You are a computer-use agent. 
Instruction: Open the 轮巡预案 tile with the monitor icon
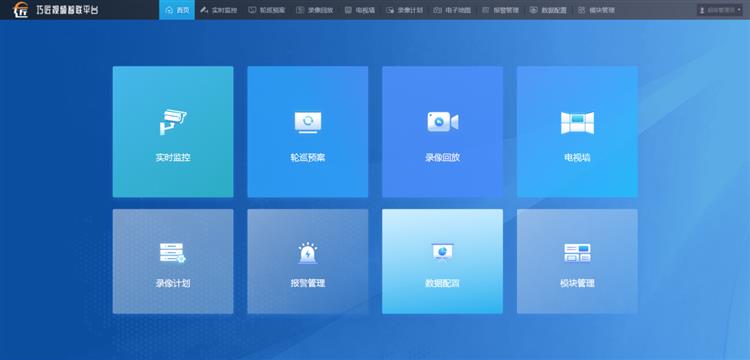[308, 131]
